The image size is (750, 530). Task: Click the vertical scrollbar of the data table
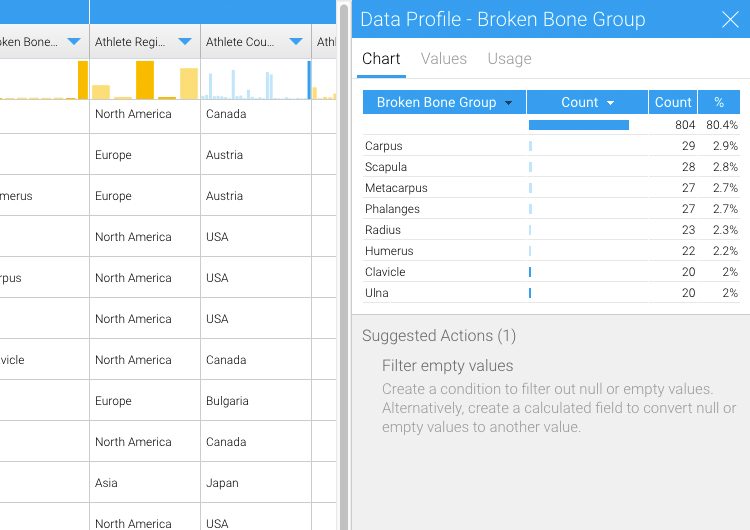[343, 268]
